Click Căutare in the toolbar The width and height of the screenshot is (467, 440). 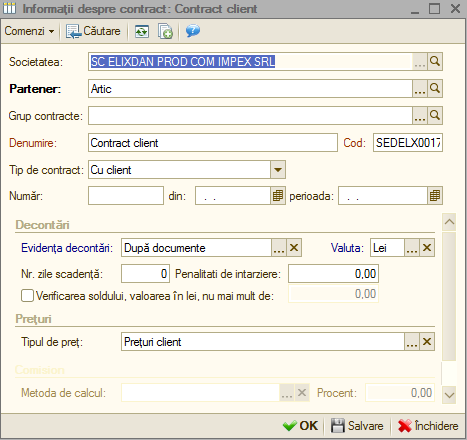pos(93,31)
